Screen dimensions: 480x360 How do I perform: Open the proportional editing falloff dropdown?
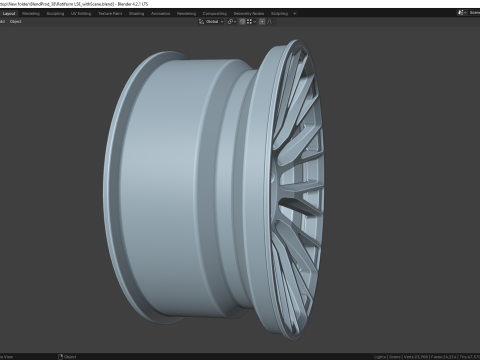coord(271,22)
